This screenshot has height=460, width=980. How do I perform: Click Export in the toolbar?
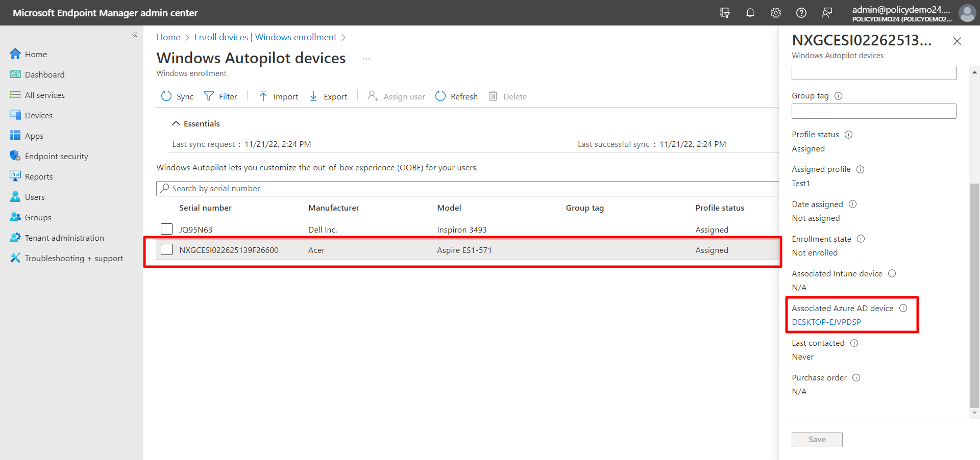point(329,96)
